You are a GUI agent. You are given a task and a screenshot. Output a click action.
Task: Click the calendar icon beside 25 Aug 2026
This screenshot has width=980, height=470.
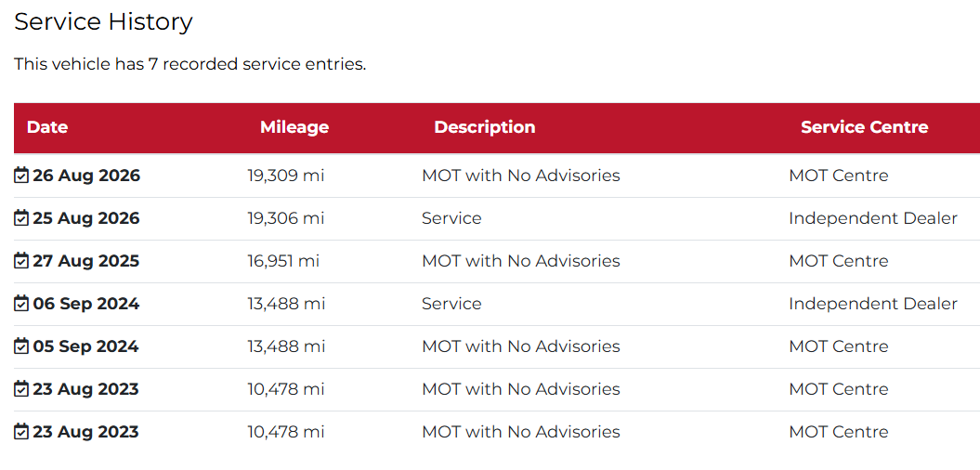pyautogui.click(x=21, y=218)
